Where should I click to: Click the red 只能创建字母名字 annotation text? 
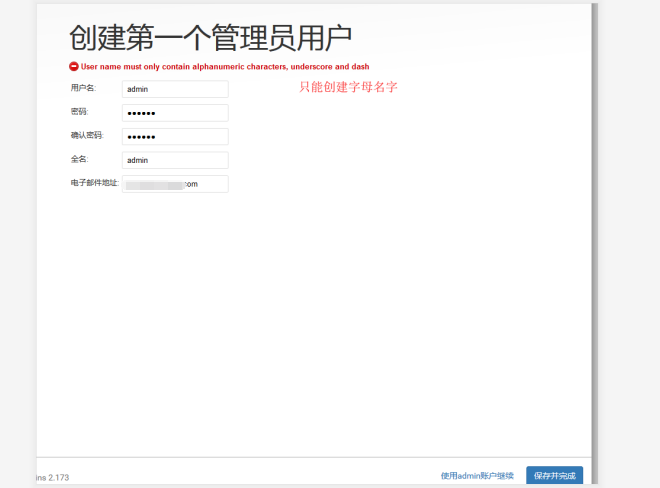[349, 87]
